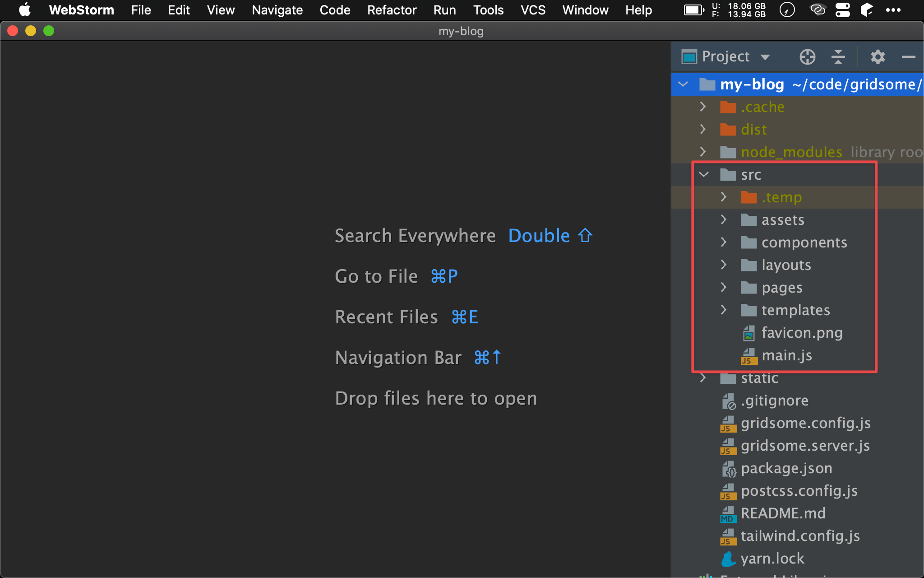This screenshot has width=924, height=578.
Task: Select favicon.png file name
Action: pyautogui.click(x=802, y=333)
